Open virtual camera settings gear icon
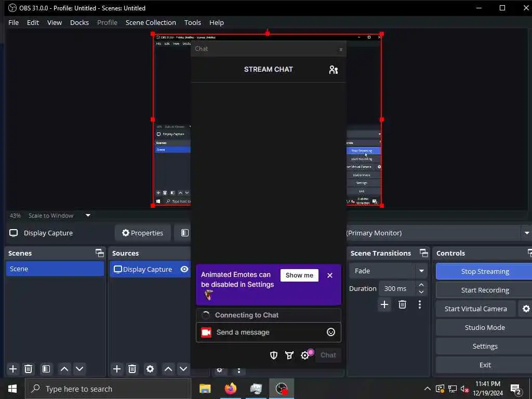 pyautogui.click(x=526, y=309)
